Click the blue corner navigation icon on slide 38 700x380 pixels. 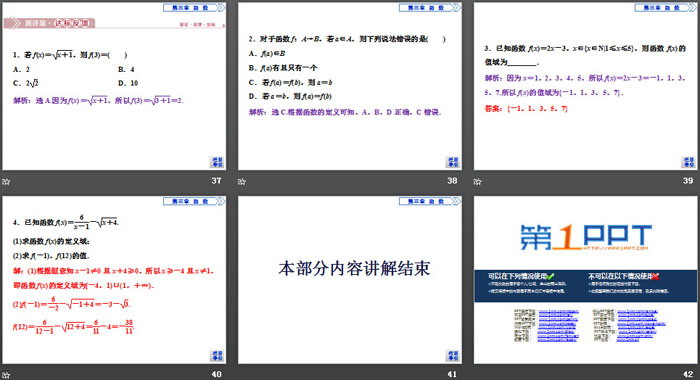pyautogui.click(x=453, y=162)
